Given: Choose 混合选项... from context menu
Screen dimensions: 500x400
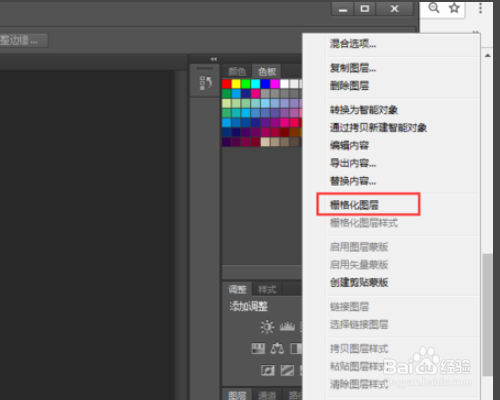Looking at the screenshot, I should (x=353, y=43).
